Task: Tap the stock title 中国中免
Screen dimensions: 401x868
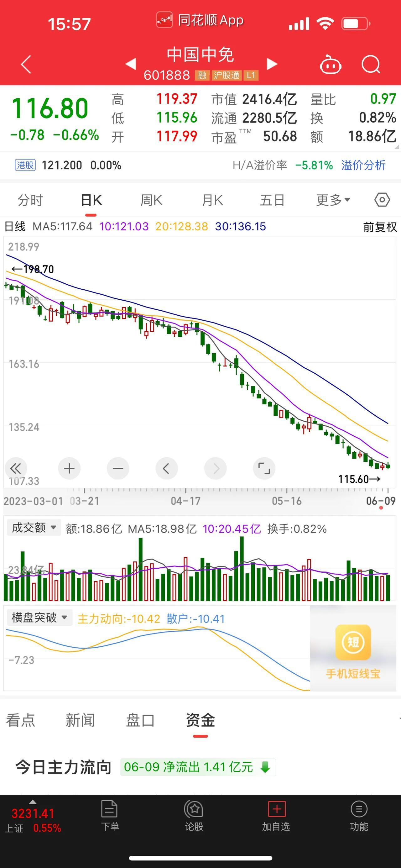Action: [x=200, y=55]
